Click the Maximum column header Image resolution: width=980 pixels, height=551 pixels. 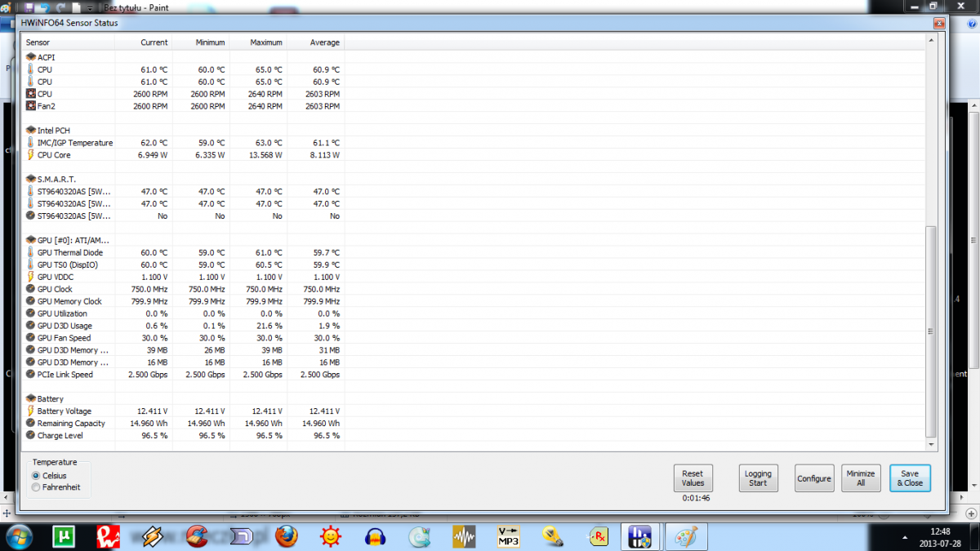tap(258, 42)
